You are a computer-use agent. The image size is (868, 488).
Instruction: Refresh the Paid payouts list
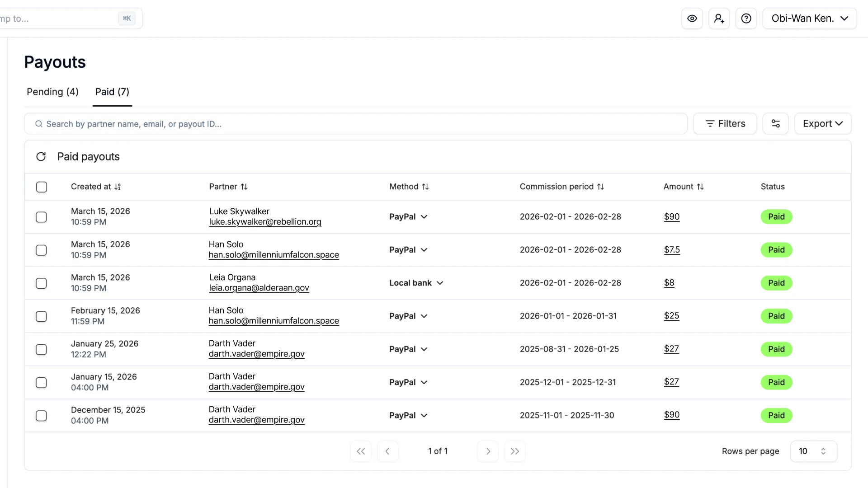(x=41, y=157)
